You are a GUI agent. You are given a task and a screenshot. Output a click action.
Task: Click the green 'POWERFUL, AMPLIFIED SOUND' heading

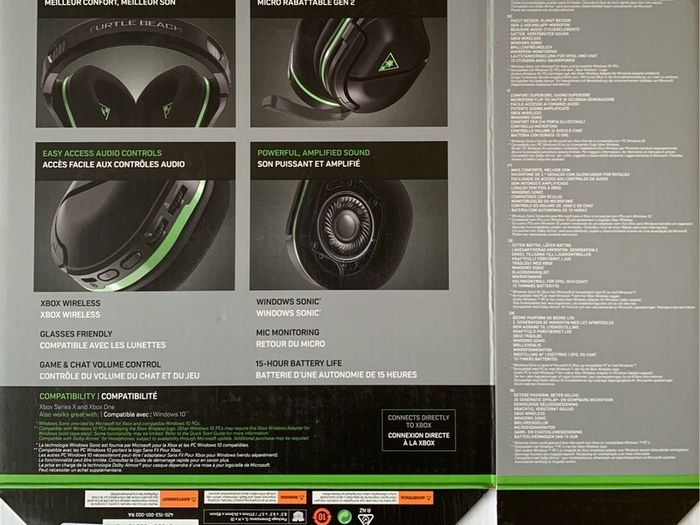click(313, 153)
